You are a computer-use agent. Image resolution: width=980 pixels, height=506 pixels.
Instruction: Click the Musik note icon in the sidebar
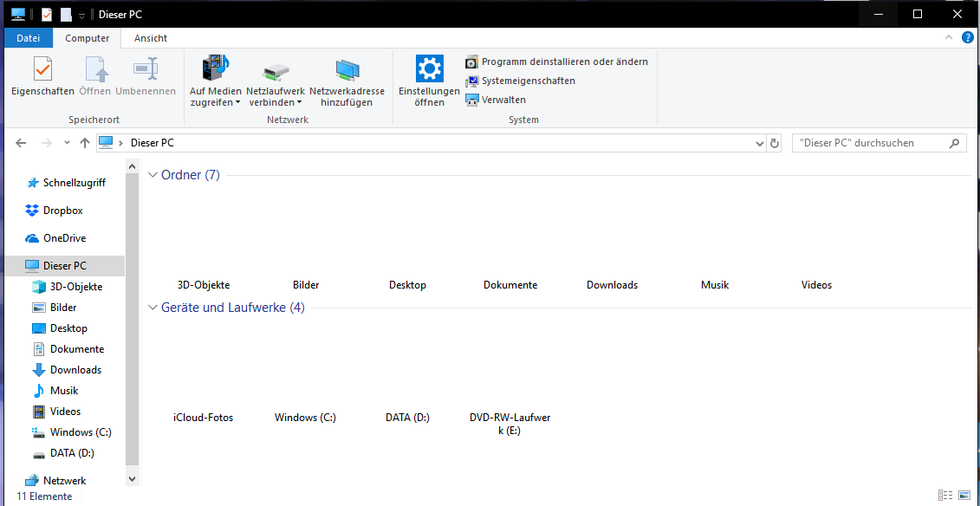[39, 391]
